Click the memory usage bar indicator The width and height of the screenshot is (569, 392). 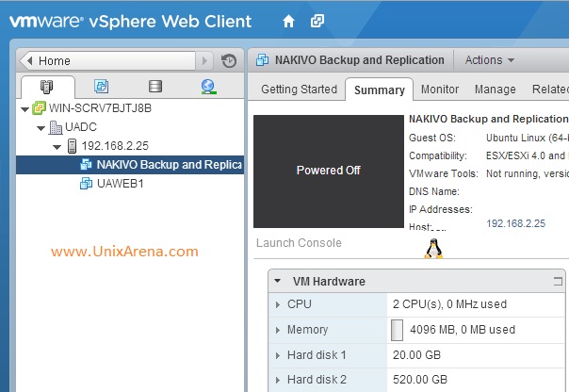397,330
